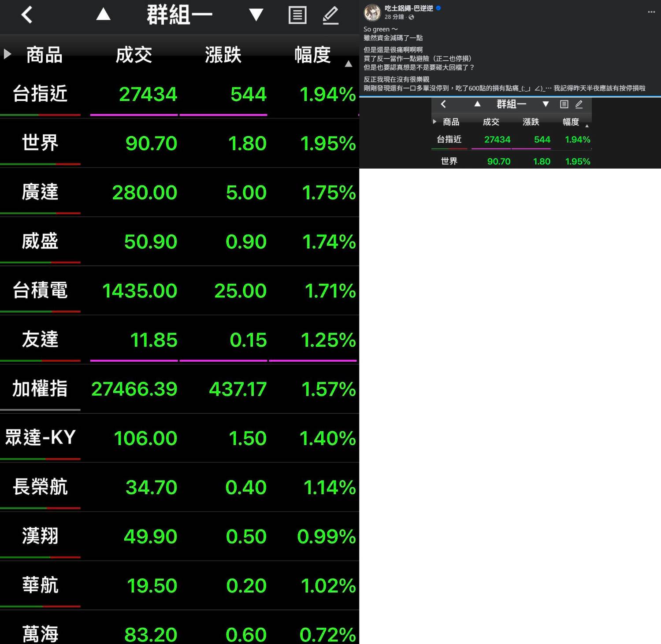The height and width of the screenshot is (644, 661).
Task: Sort by 成交 column header
Action: [134, 56]
